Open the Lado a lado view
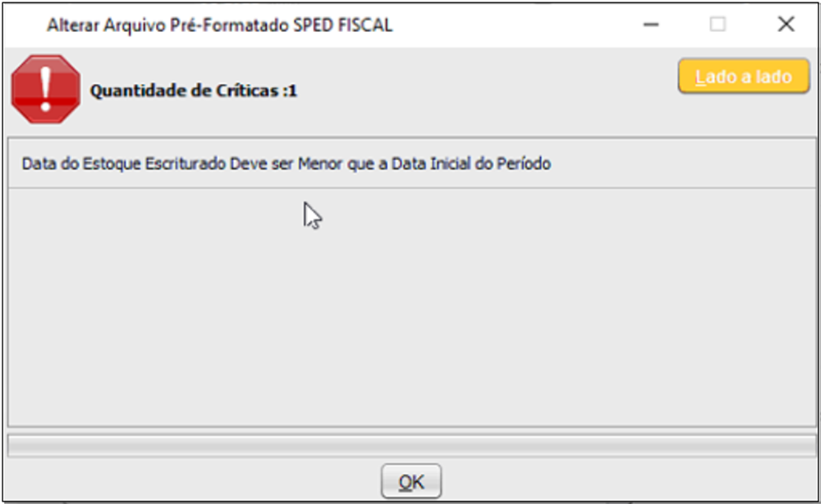 tap(744, 76)
